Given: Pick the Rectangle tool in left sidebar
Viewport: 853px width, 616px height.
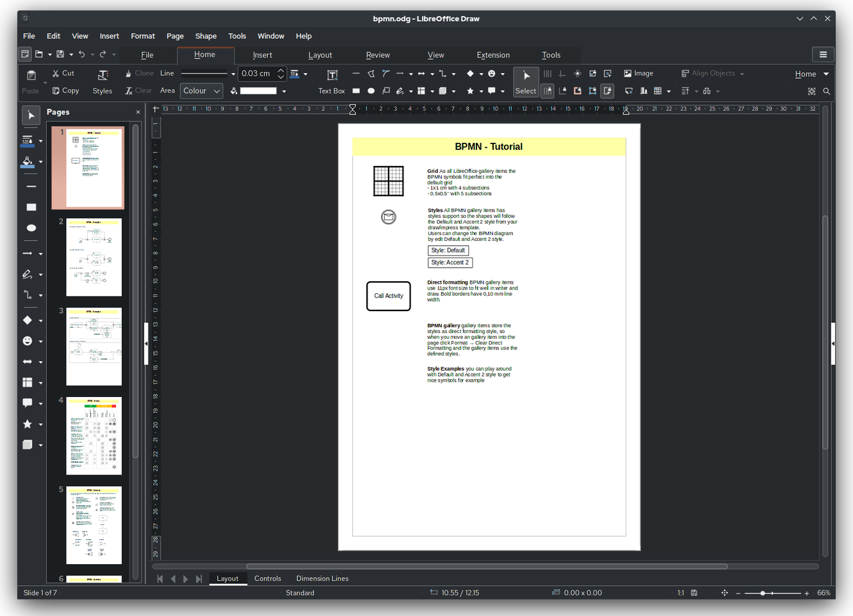Looking at the screenshot, I should coord(31,207).
